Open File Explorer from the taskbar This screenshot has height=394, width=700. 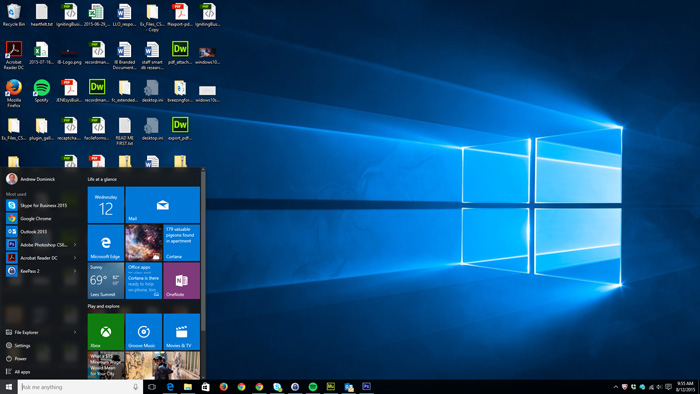(x=188, y=387)
